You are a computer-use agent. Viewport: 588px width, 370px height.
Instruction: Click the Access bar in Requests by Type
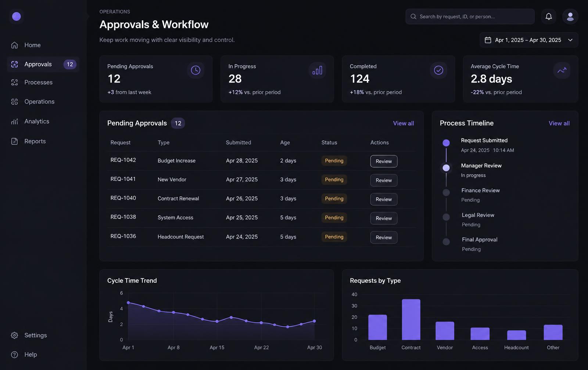(x=480, y=334)
